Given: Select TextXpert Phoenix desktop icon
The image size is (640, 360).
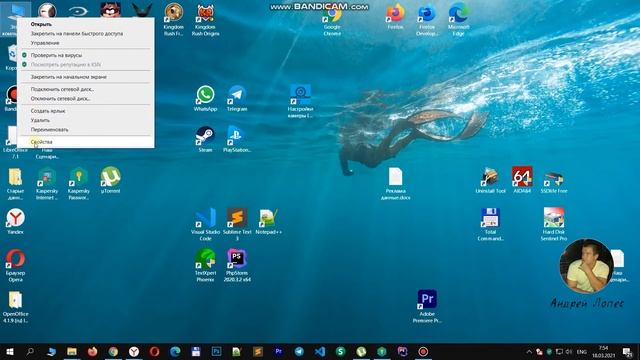Looking at the screenshot, I should pos(205,265).
